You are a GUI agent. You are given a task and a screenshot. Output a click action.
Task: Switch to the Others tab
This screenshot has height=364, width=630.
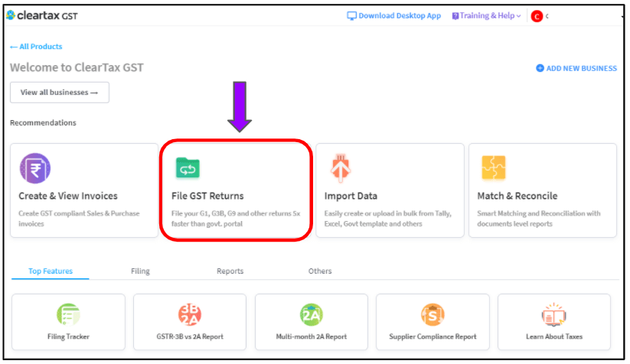coord(320,271)
